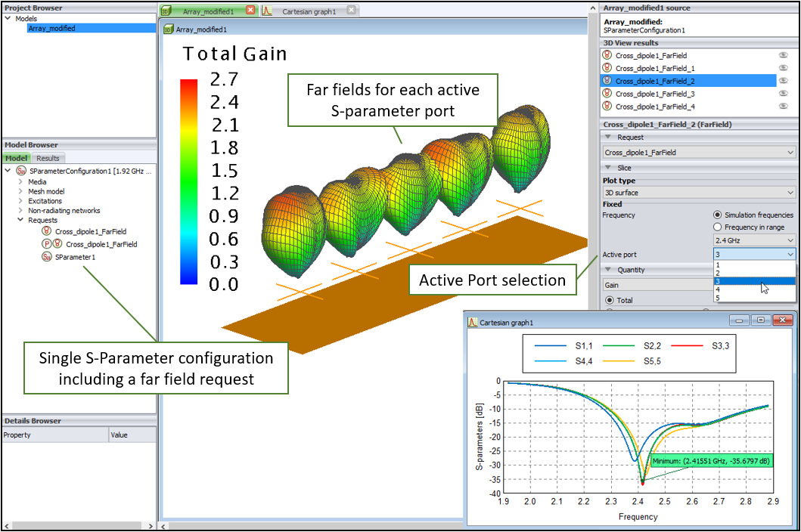Select the Simulation frequencies radio button
Image resolution: width=801 pixels, height=532 pixels.
click(717, 215)
